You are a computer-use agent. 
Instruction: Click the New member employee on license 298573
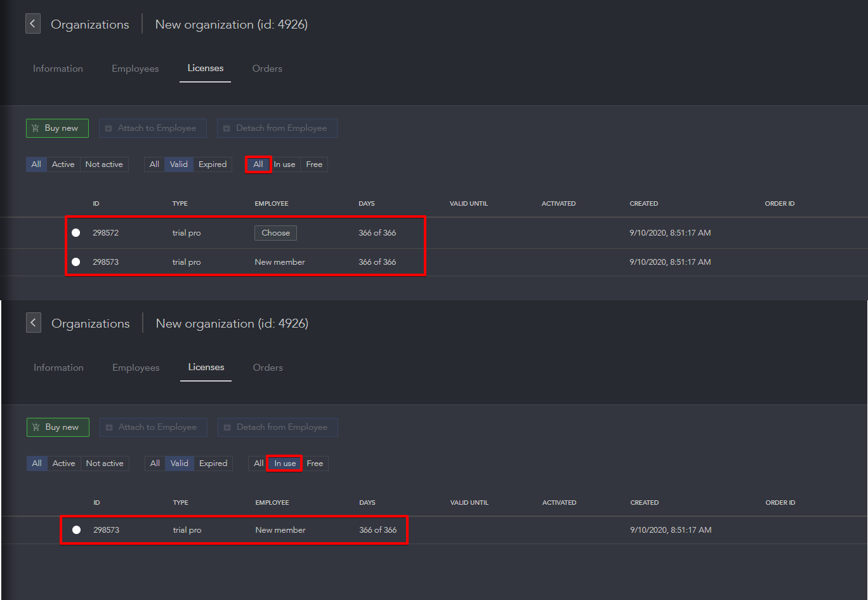280,262
